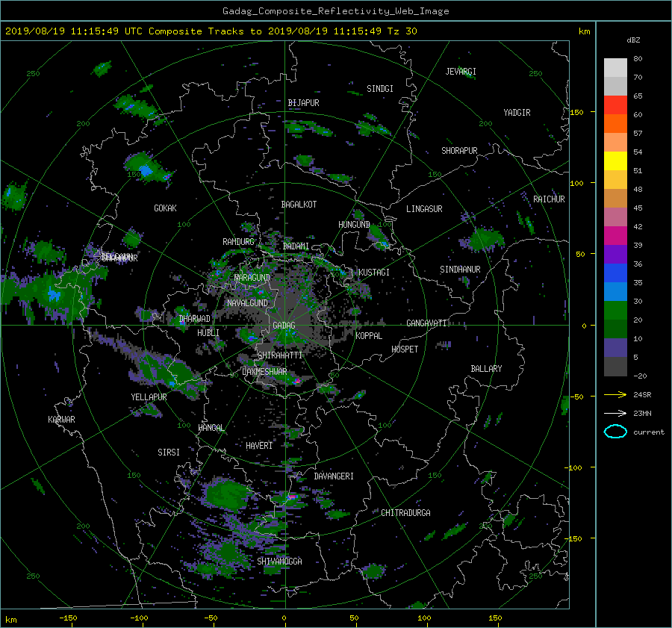
Task: Click the 'dBZ' legend heading
Action: [x=633, y=40]
